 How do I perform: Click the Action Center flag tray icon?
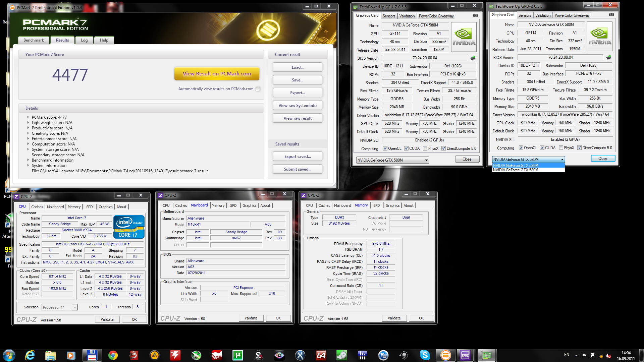584,356
